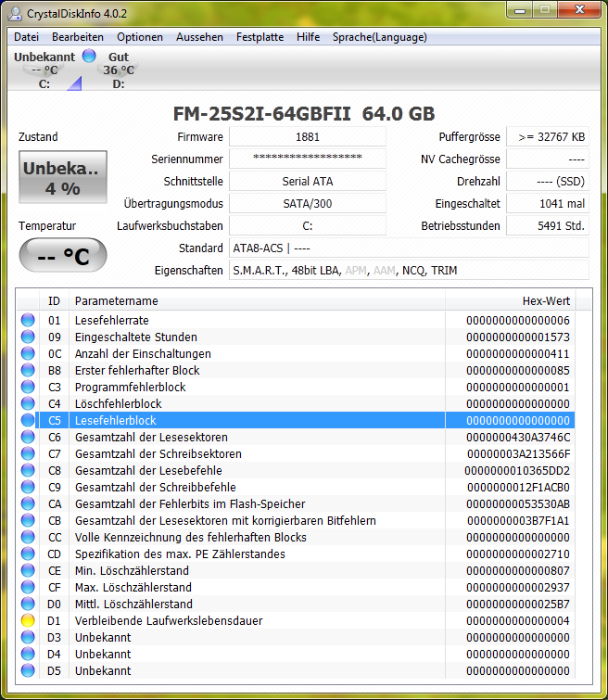608x700 pixels.
Task: Click hex value 0000000000002710
Action: point(518,554)
